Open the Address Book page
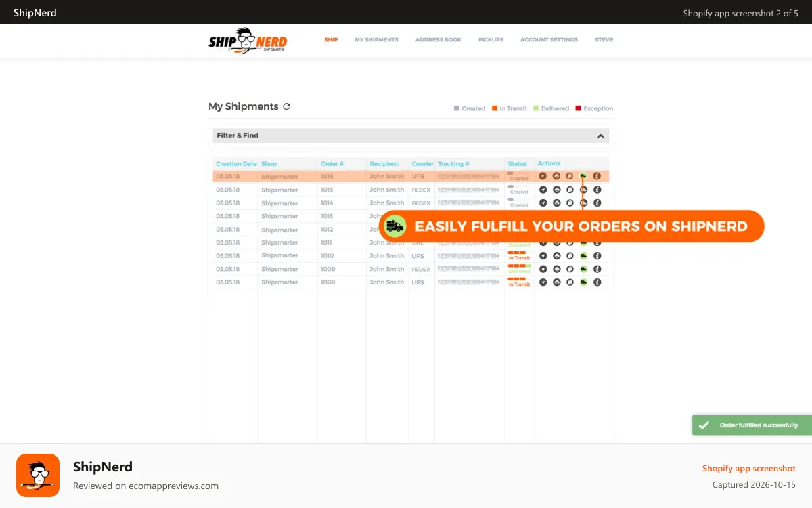812x508 pixels. [x=438, y=40]
